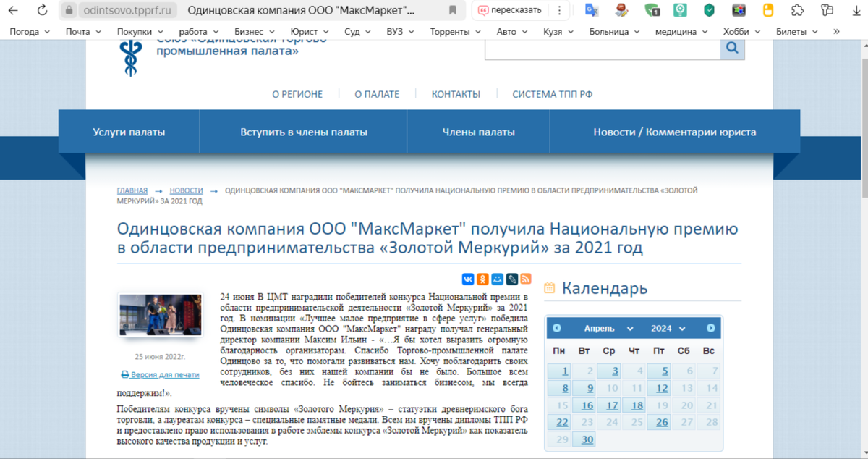Click the magnifier search button on site

click(732, 49)
